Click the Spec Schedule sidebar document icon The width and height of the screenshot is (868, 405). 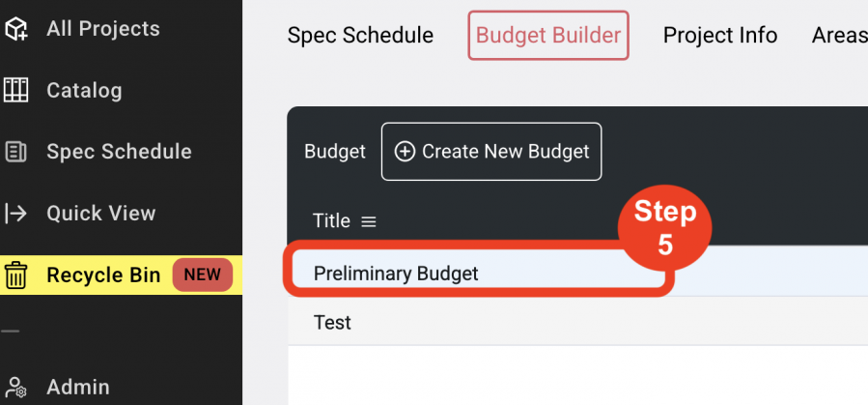pyautogui.click(x=15, y=152)
